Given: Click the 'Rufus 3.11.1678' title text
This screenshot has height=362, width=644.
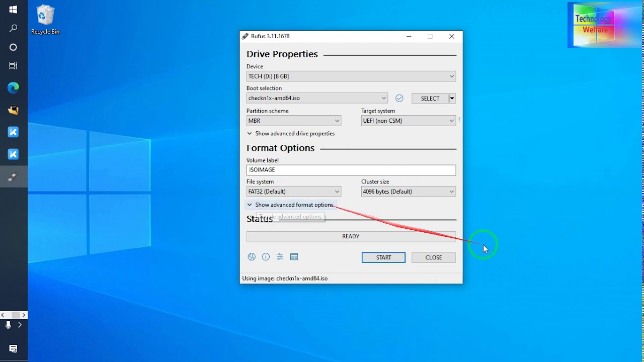Looking at the screenshot, I should coord(271,36).
